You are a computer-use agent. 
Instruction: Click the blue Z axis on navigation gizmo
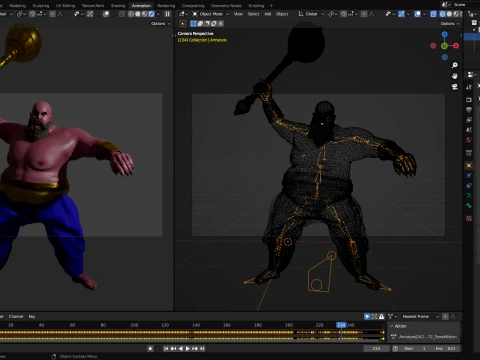click(445, 34)
